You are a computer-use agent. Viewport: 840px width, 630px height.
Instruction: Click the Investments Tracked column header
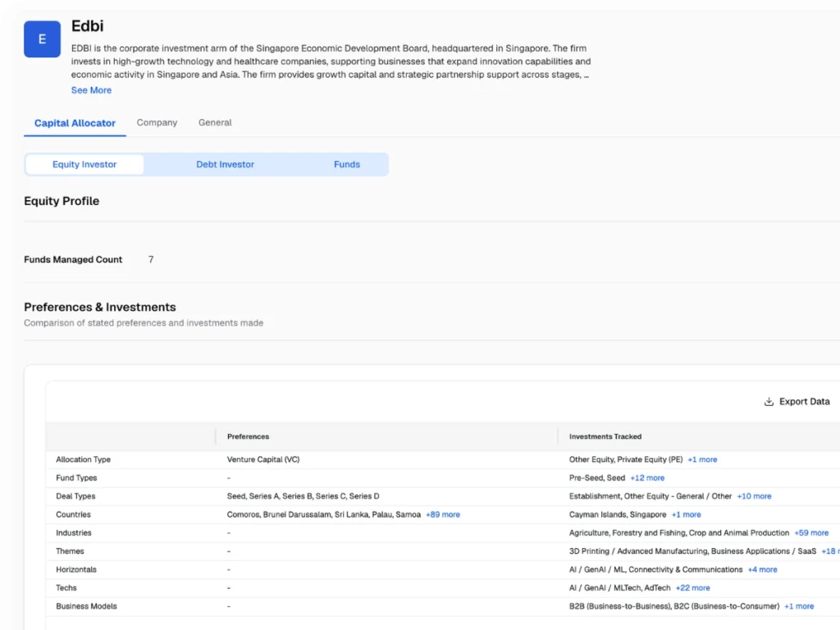click(605, 436)
